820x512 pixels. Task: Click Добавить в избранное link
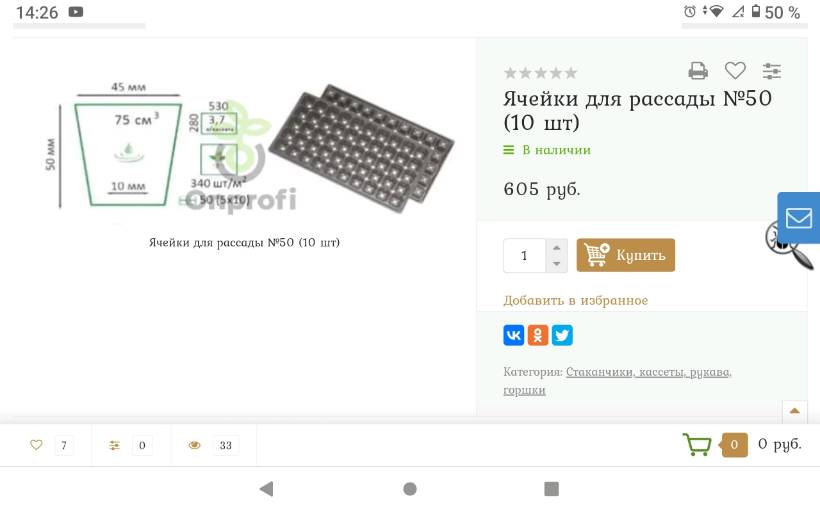(x=575, y=301)
